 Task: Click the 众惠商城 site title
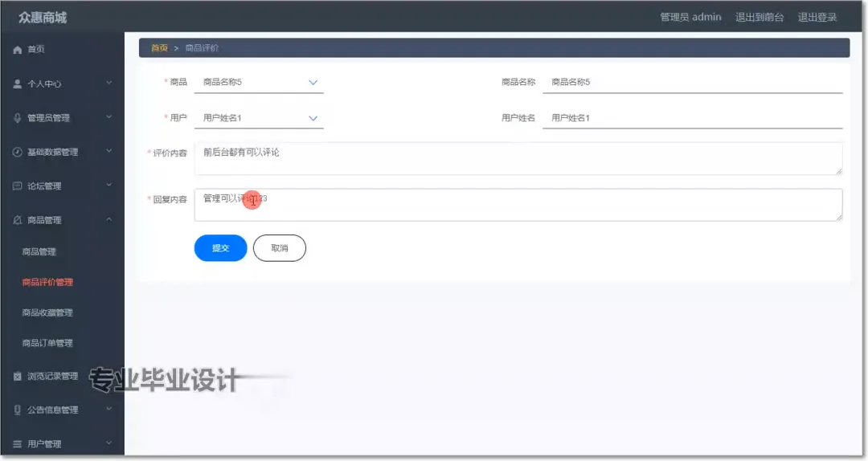tap(43, 18)
